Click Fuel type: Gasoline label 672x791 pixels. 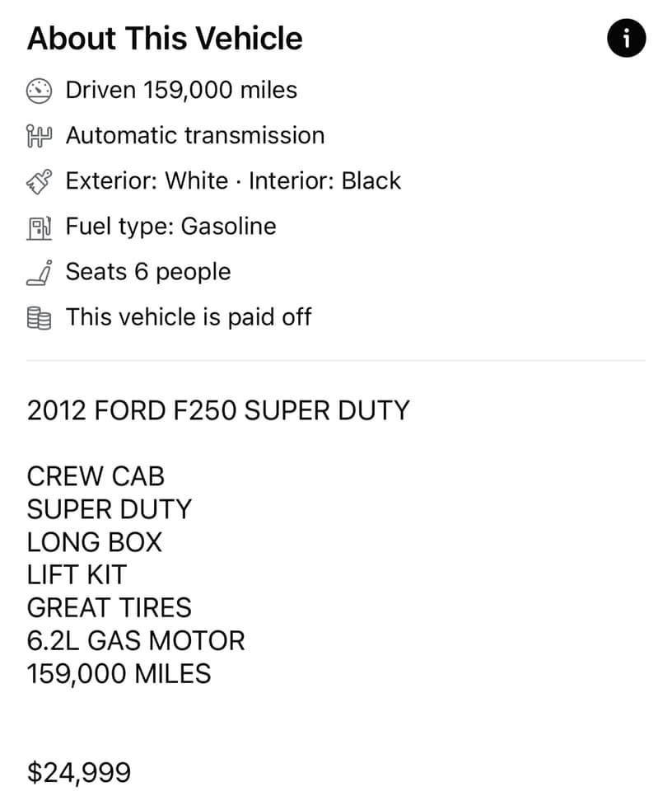point(171,227)
